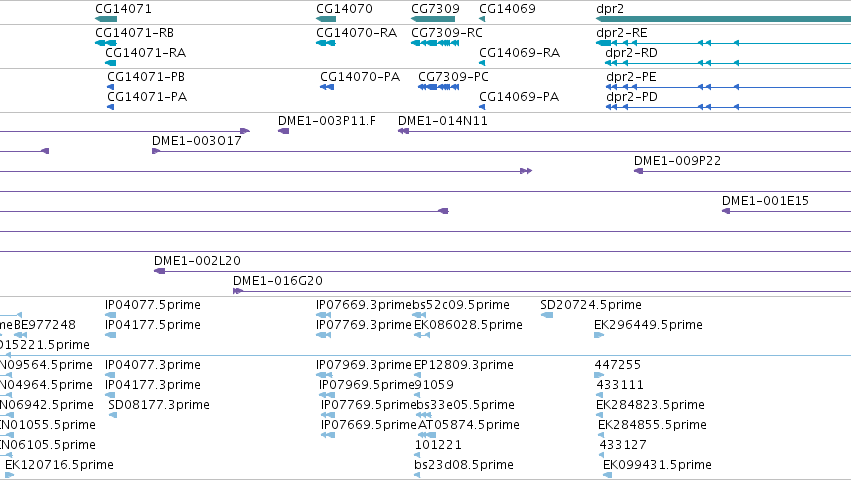Select the dpr2-PD protein label
The width and height of the screenshot is (851, 480).
[632, 97]
